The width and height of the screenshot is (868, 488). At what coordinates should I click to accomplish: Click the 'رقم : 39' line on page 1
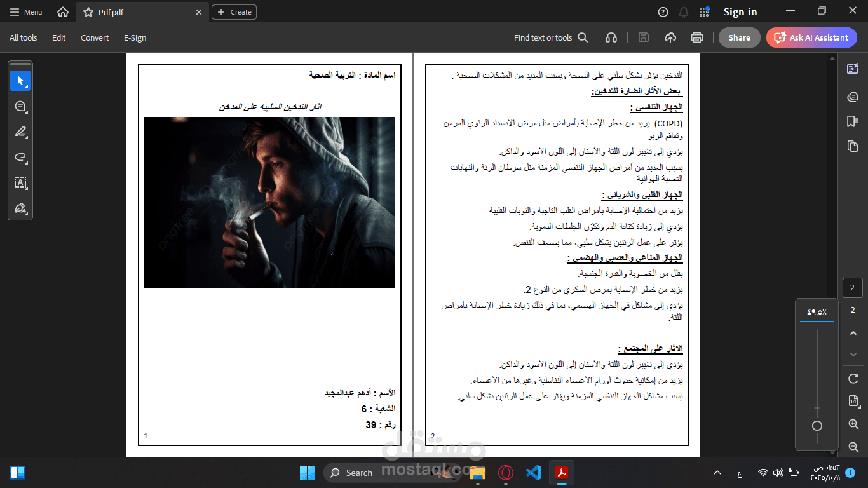click(x=380, y=424)
